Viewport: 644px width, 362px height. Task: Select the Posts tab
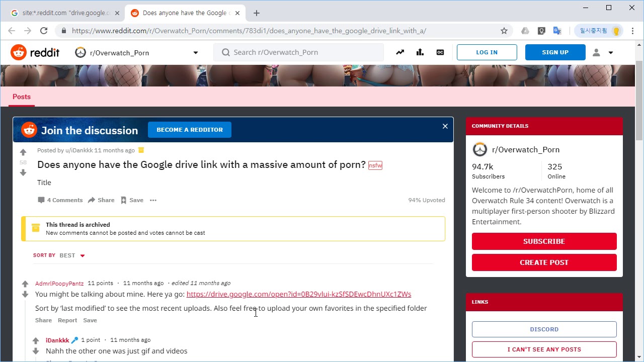(22, 97)
